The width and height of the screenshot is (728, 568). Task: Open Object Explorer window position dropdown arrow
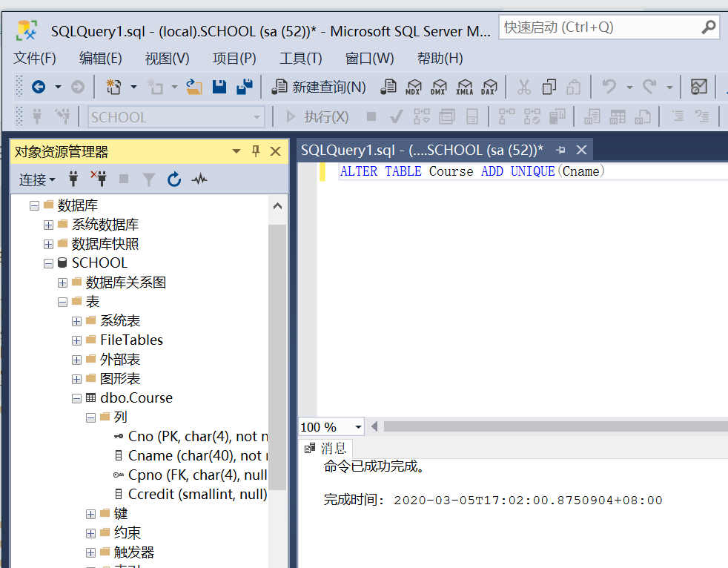click(236, 151)
